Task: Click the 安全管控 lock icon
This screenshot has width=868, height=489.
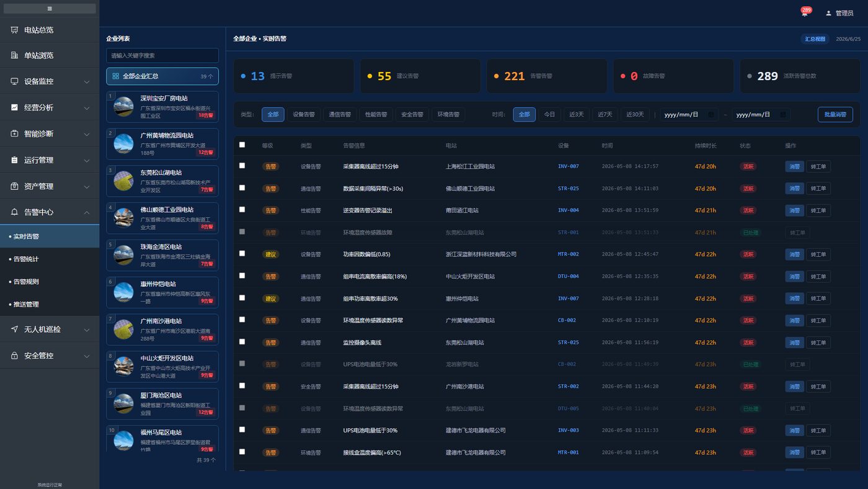Action: (x=14, y=356)
